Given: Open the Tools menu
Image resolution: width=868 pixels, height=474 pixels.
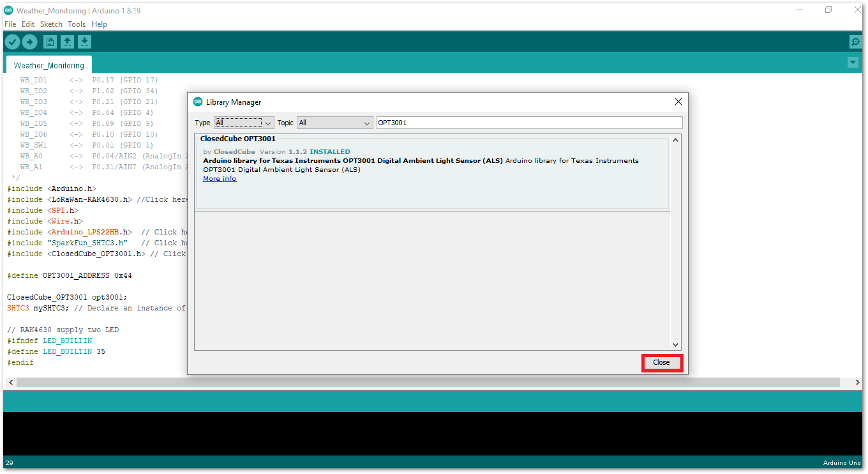Looking at the screenshot, I should (x=77, y=24).
